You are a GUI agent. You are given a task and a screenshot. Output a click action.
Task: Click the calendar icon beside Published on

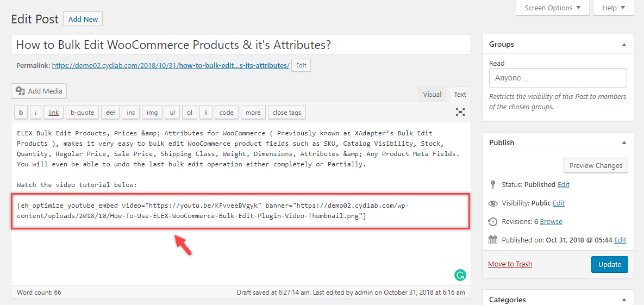[x=493, y=240]
